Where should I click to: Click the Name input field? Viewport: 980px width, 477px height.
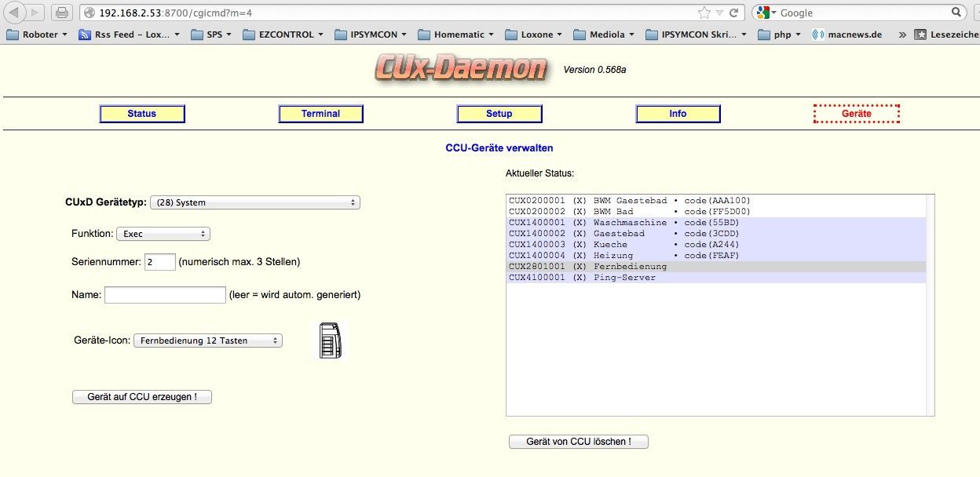[165, 295]
